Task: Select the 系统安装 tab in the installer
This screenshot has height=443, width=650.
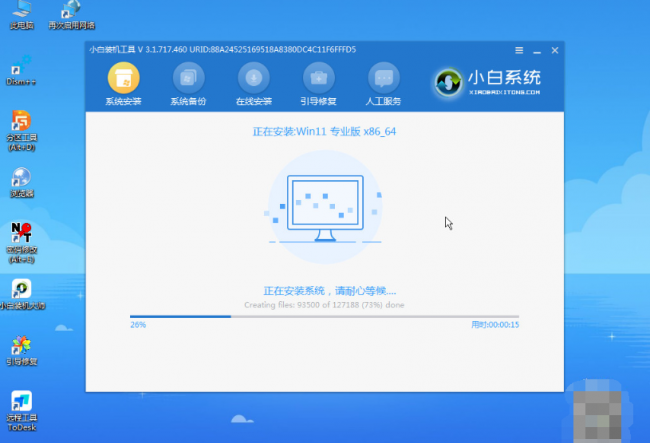Action: (123, 84)
